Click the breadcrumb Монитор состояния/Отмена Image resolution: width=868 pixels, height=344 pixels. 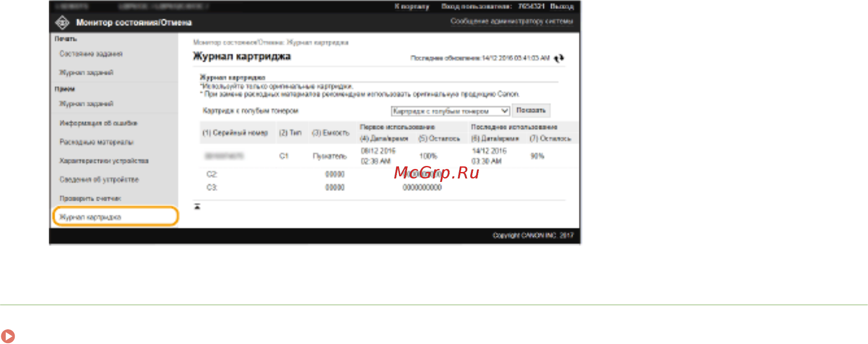[x=238, y=42]
